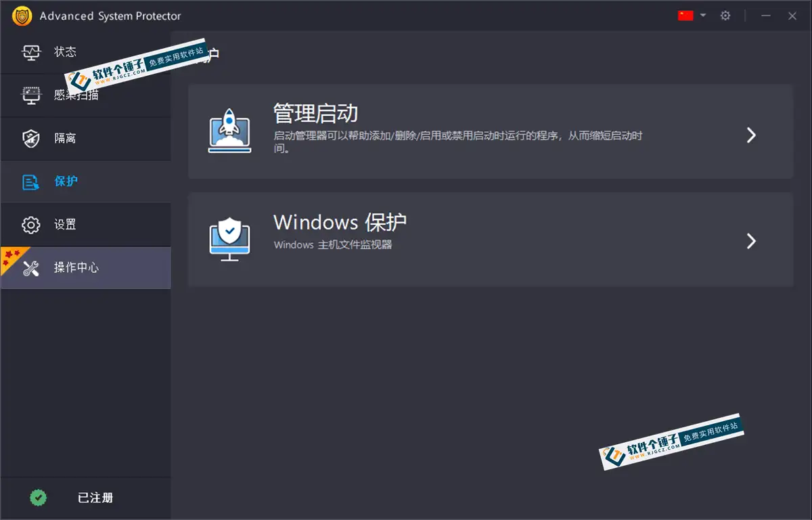The height and width of the screenshot is (520, 812).
Task: Open the 管理启动 heading
Action: tap(315, 113)
